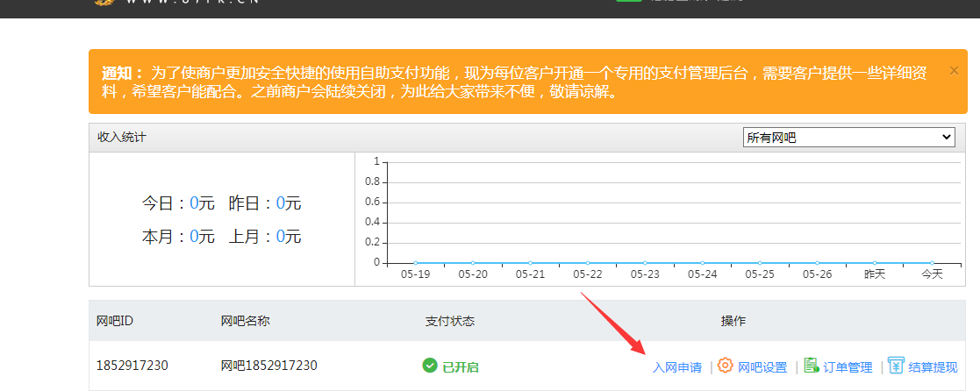This screenshot has height=391, width=980.
Task: Open the 订单管理 text link
Action: click(848, 367)
